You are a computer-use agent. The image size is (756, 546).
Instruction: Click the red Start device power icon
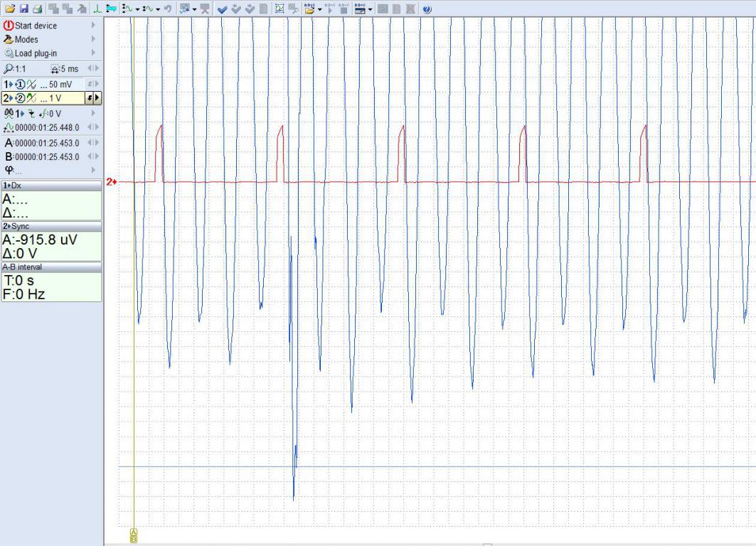[x=9, y=26]
